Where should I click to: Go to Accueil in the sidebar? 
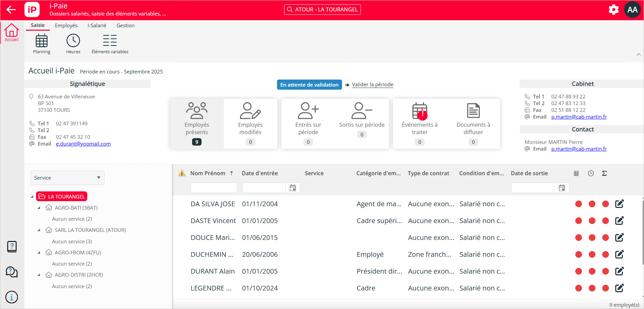11,33
